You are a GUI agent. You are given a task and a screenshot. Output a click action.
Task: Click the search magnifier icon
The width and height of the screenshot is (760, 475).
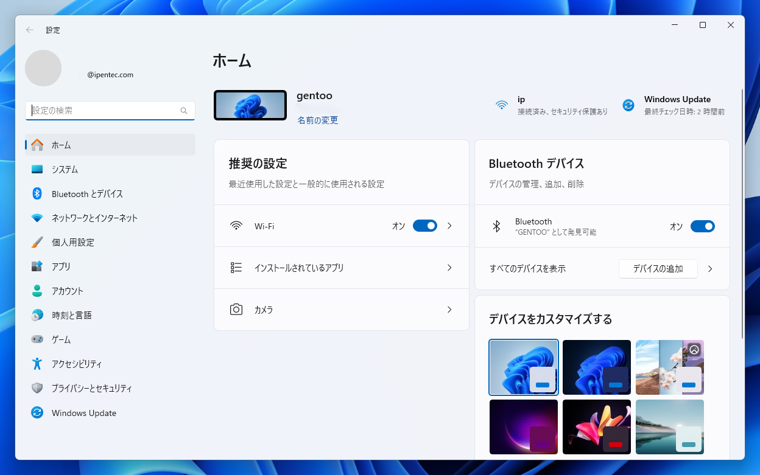point(184,111)
